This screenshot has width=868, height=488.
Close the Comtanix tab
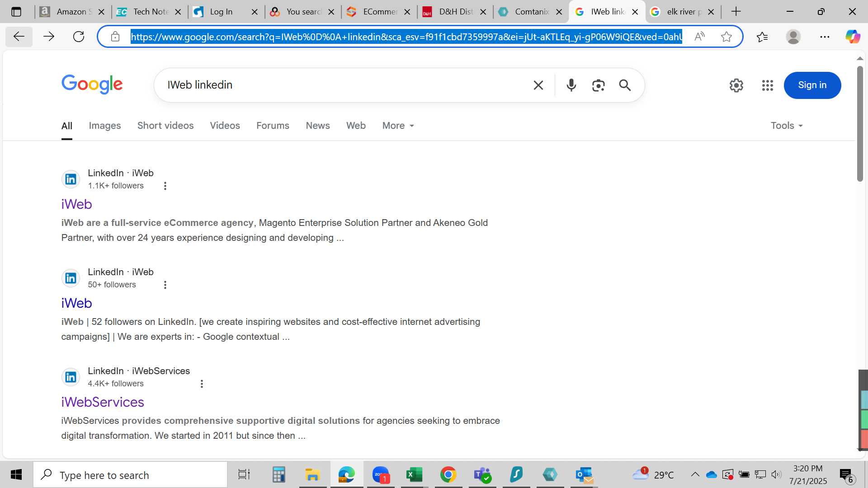click(559, 12)
